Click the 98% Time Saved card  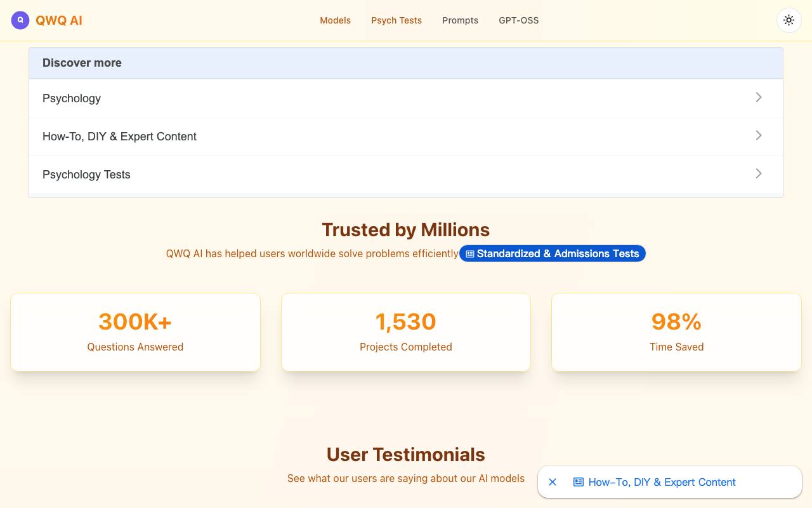click(676, 332)
